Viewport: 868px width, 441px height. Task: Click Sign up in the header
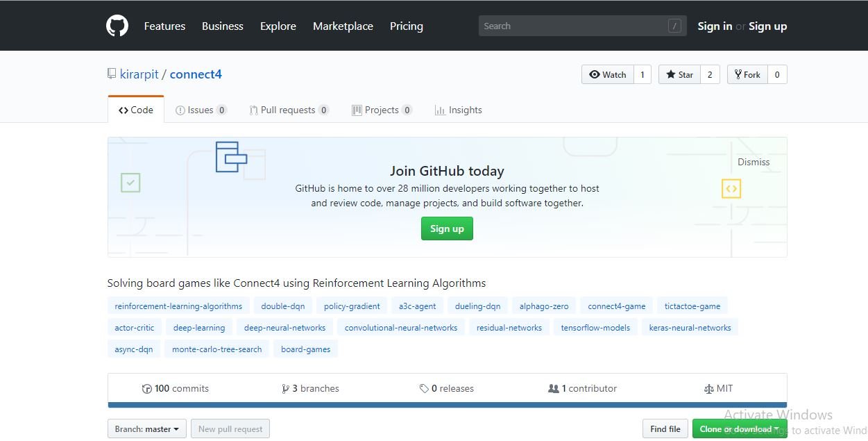coord(767,26)
